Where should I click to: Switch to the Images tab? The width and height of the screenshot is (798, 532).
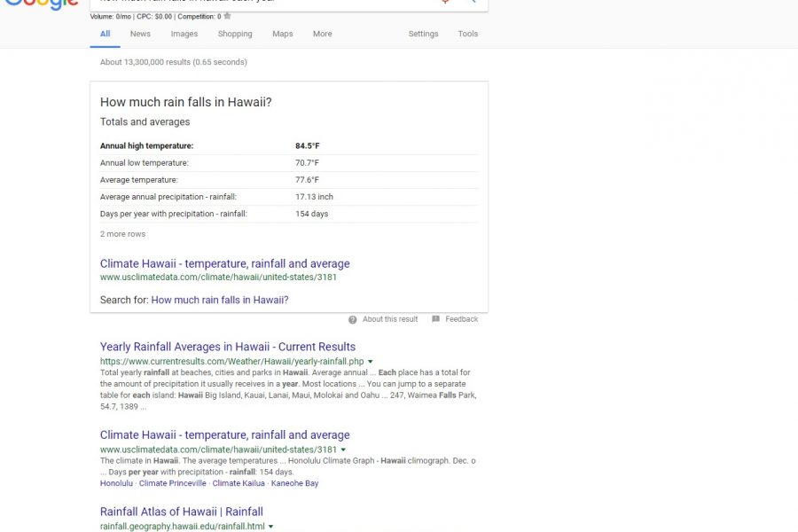click(x=184, y=34)
